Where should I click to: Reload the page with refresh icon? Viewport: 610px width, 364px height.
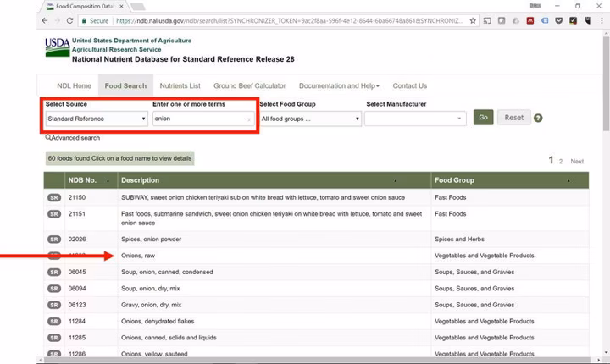pyautogui.click(x=69, y=20)
